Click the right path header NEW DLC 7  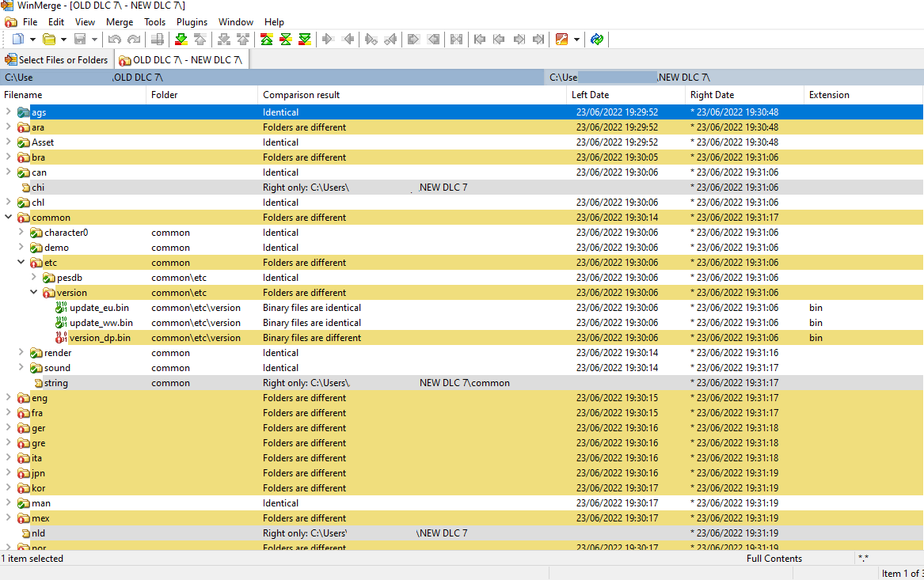click(734, 77)
